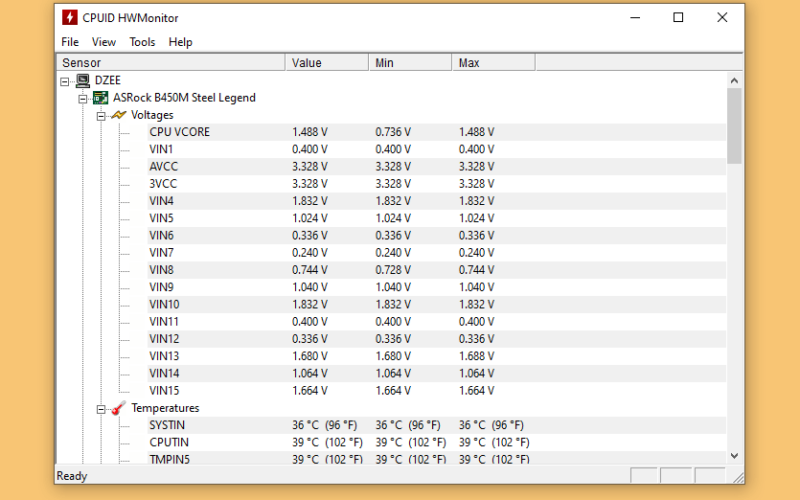Viewport: 800px width, 500px height.
Task: Click the scrollbar down arrow
Action: (x=734, y=456)
